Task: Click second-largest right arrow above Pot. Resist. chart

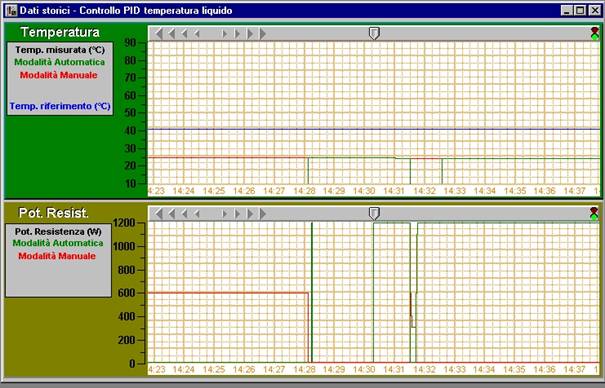Action: pos(250,213)
